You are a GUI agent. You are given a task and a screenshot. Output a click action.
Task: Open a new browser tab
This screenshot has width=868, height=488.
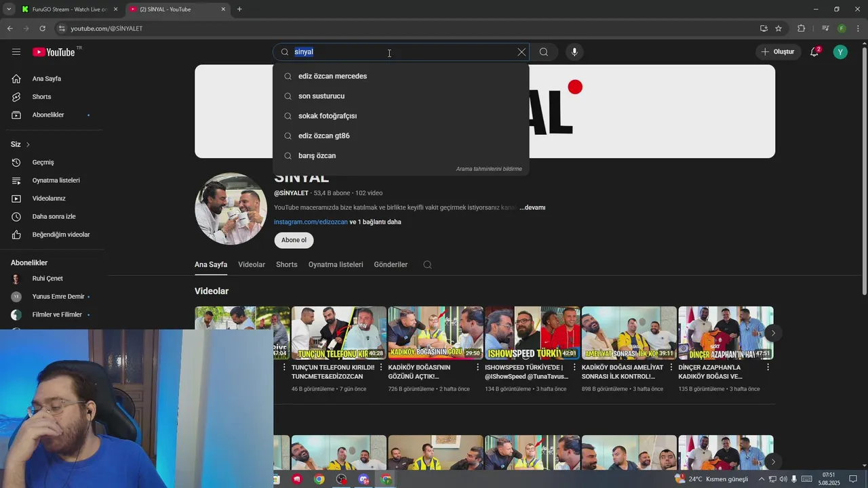(239, 9)
